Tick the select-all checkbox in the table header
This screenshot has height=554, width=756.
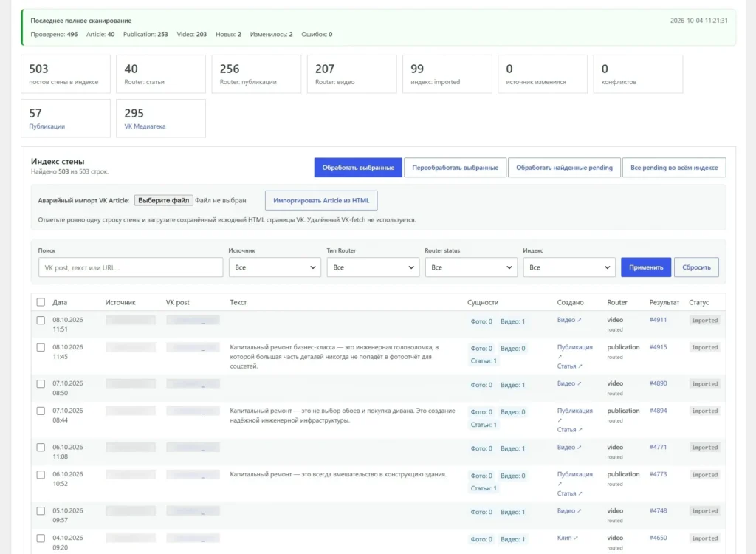(41, 302)
